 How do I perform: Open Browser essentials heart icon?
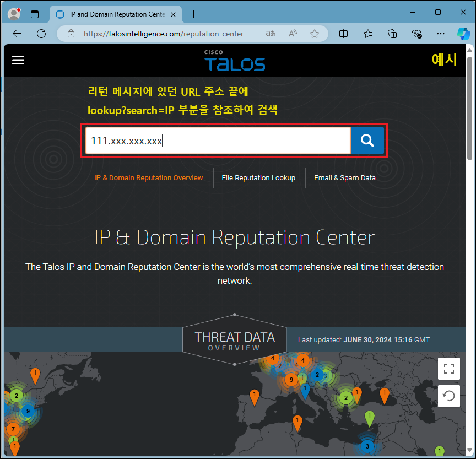click(x=416, y=34)
